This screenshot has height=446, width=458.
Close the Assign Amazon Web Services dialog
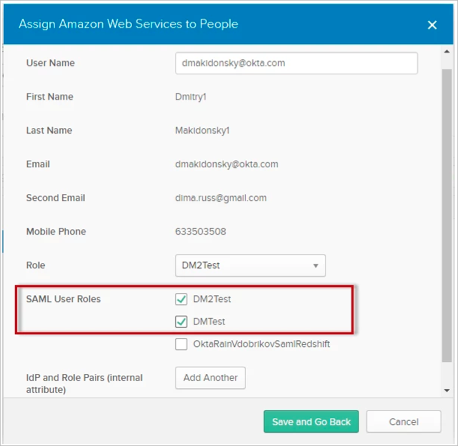coord(432,25)
